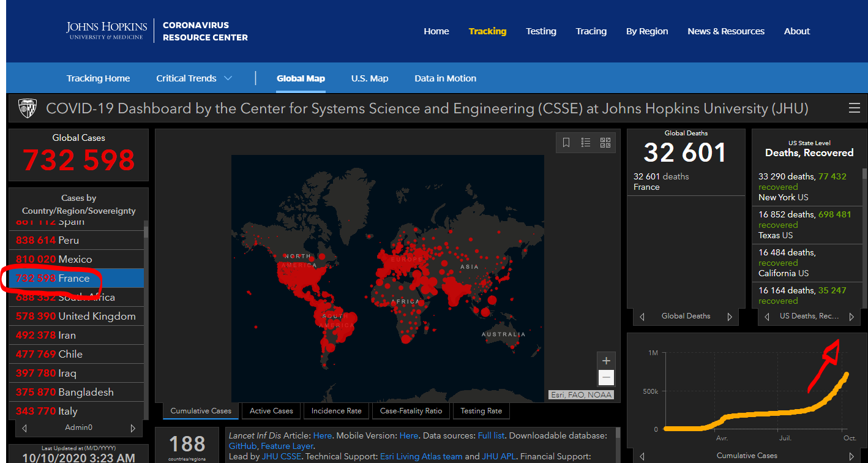Open the basemap gallery grid icon
Image resolution: width=868 pixels, height=463 pixels.
point(605,143)
